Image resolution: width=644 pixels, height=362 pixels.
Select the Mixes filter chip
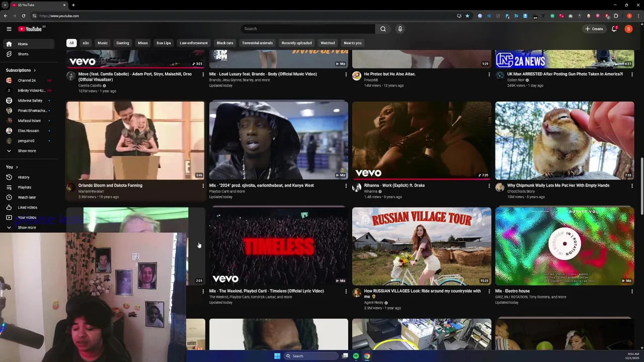[x=143, y=43]
